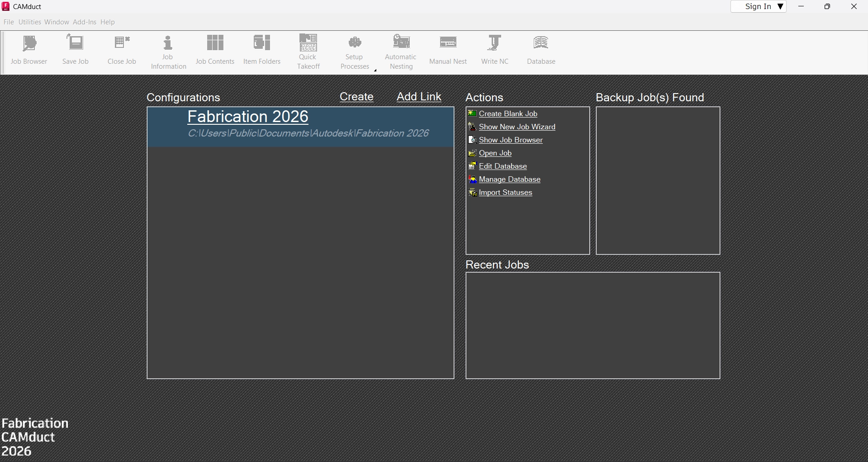The width and height of the screenshot is (868, 462).
Task: Select the Fabrication 2026 configuration entry
Action: 248,117
